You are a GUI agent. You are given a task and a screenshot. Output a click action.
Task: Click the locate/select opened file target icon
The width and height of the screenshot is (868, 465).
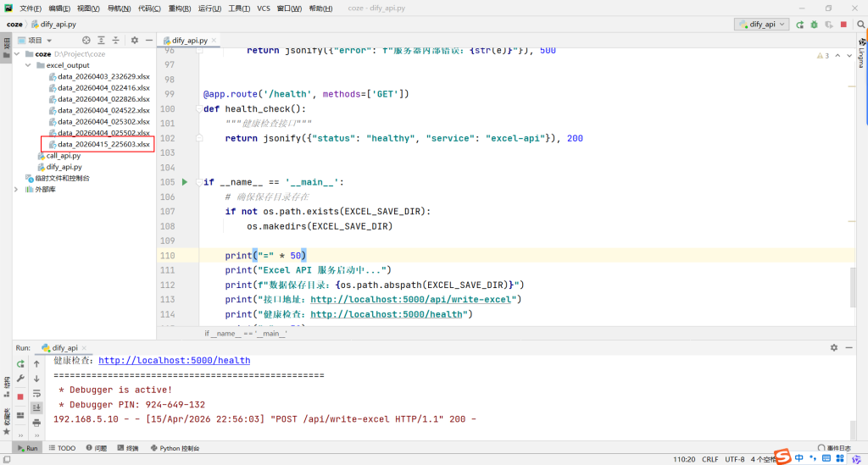pos(86,40)
